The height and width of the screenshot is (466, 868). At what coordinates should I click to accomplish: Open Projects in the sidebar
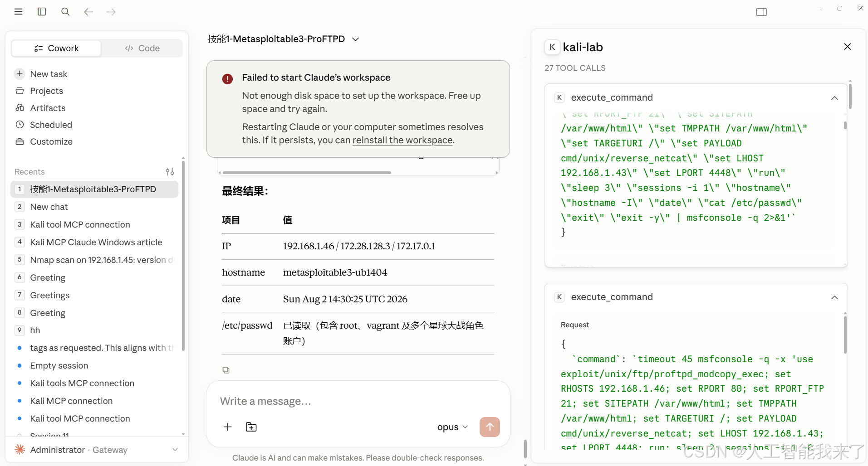(46, 91)
